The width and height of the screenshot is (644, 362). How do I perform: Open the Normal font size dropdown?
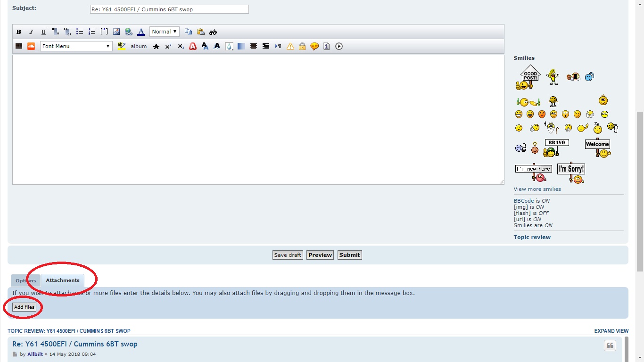tap(165, 32)
